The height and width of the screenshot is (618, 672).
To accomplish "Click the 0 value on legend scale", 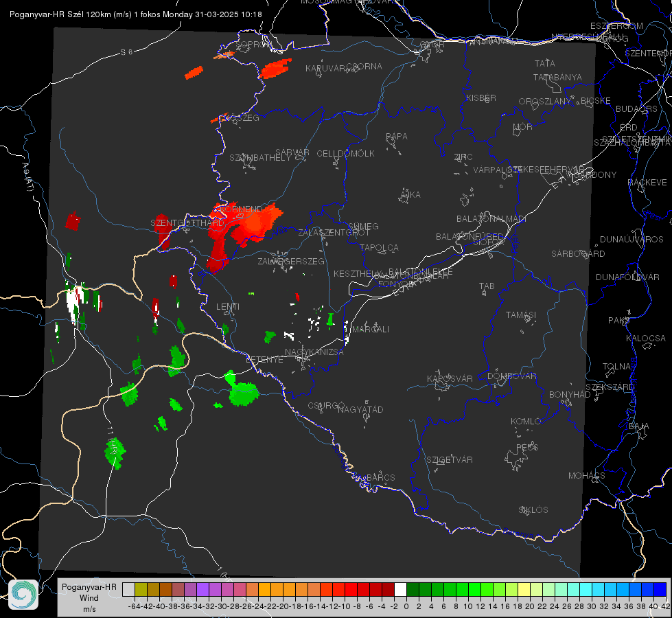I will (406, 606).
